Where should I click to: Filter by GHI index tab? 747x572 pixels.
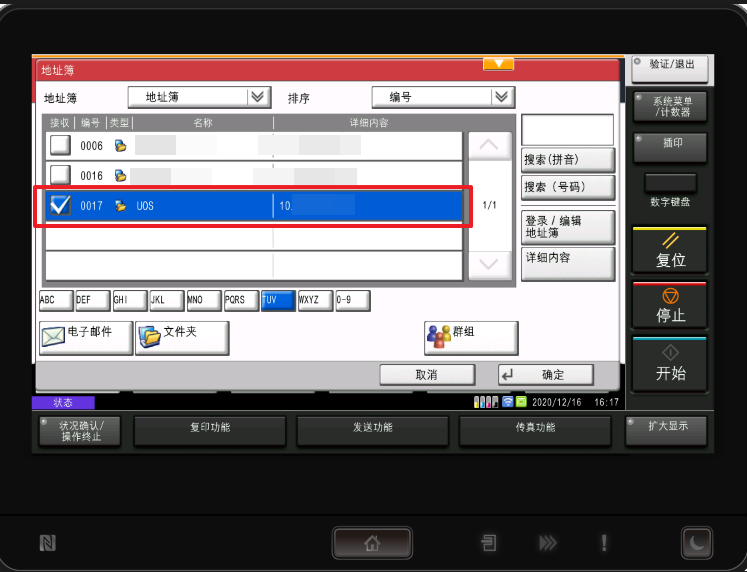click(x=130, y=300)
